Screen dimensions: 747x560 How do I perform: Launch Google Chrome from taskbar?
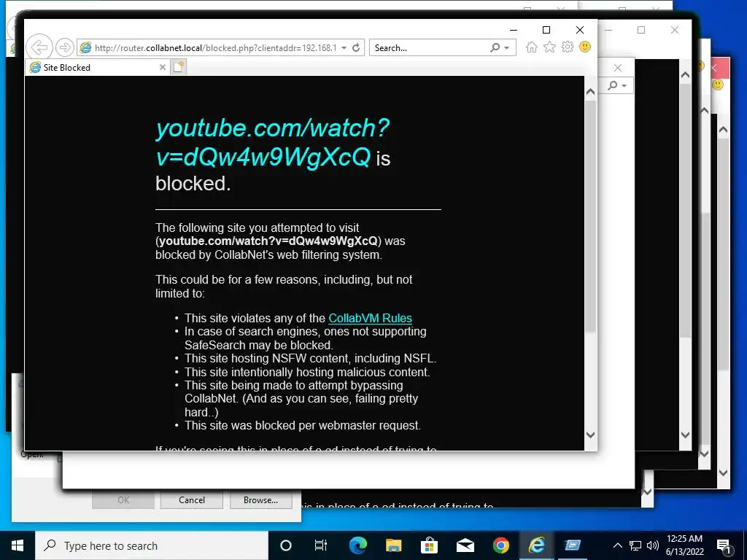click(x=500, y=545)
